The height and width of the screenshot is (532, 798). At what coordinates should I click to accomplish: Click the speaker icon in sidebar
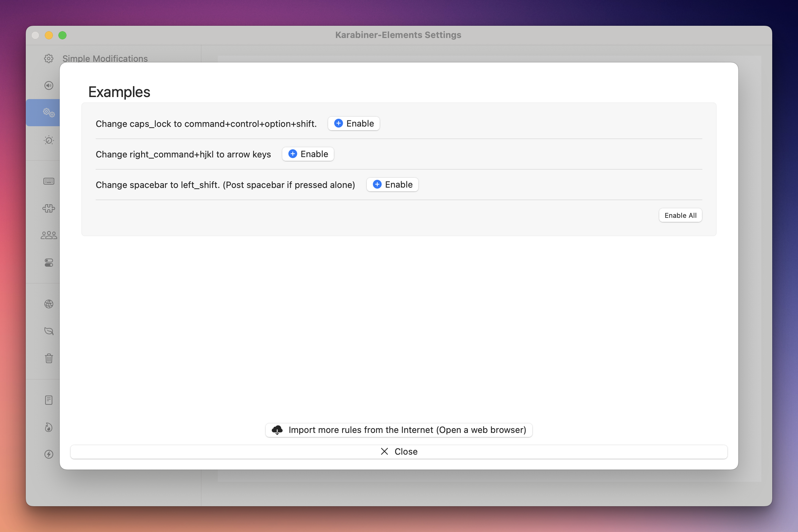pyautogui.click(x=49, y=85)
